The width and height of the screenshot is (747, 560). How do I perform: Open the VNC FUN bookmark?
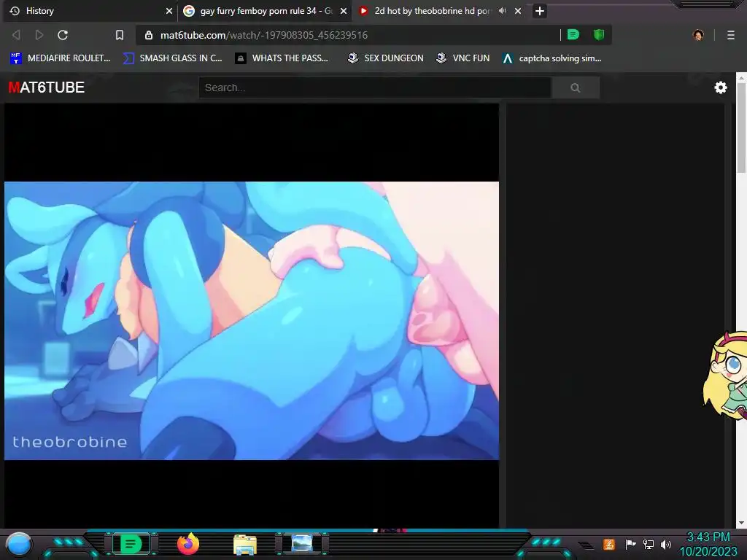463,58
